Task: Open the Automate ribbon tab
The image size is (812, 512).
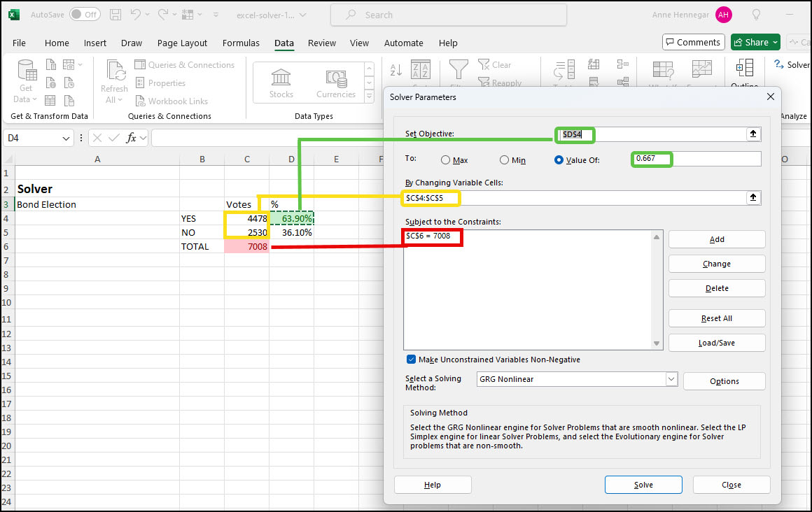Action: pyautogui.click(x=403, y=43)
